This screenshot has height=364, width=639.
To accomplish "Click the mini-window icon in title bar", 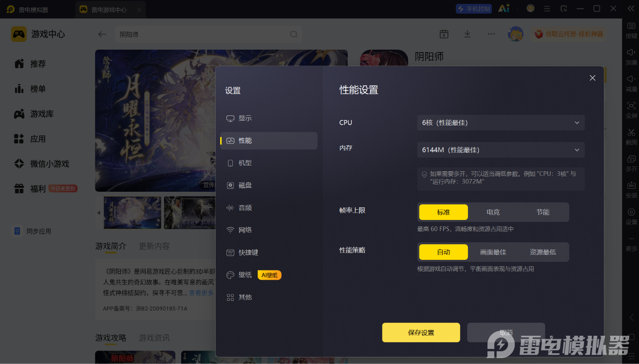I will [x=564, y=8].
